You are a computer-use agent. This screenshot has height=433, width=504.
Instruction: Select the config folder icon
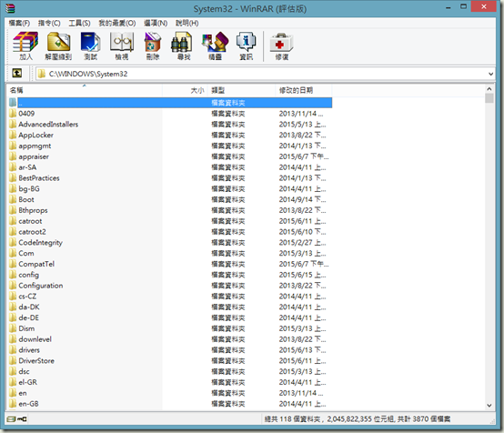13,275
